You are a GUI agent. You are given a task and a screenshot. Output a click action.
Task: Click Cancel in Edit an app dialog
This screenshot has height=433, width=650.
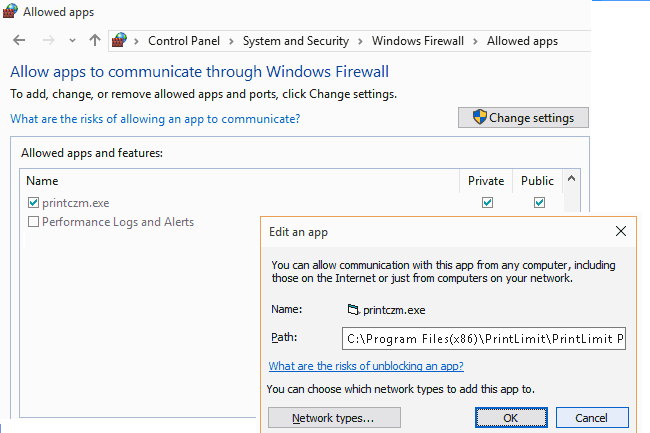(x=592, y=418)
